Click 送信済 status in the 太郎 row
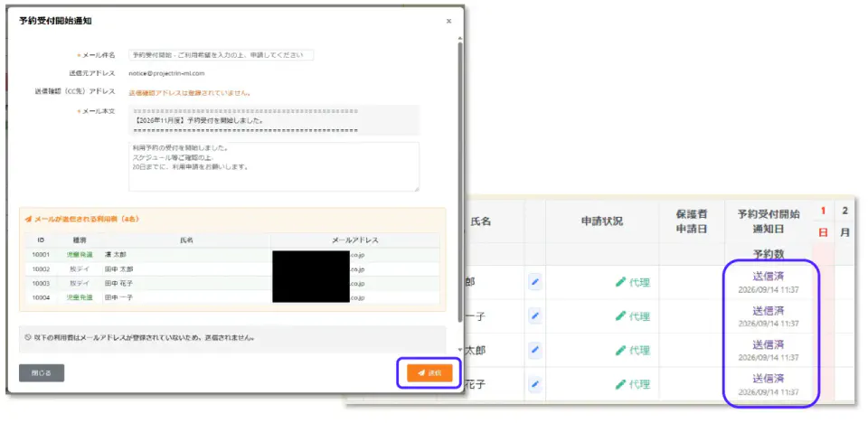 769,344
